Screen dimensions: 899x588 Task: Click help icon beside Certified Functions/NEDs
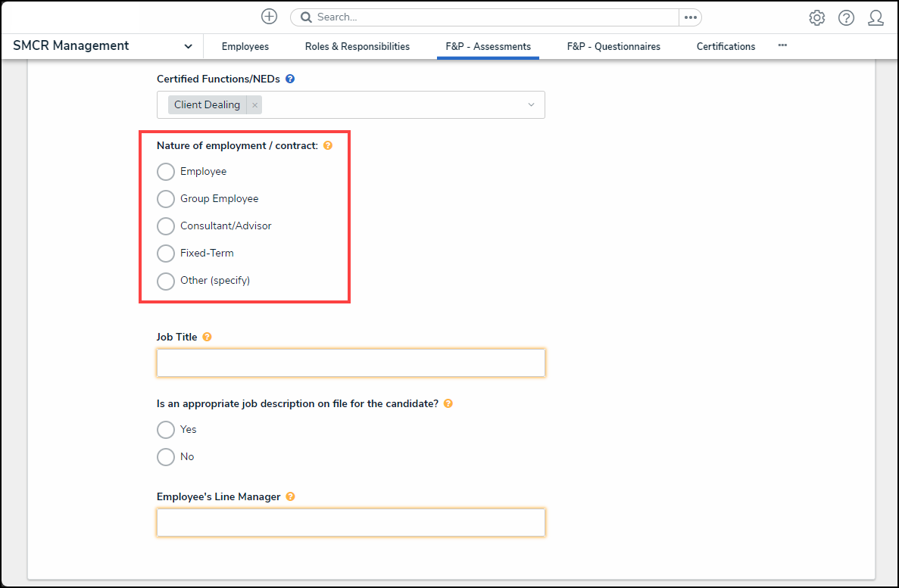point(290,79)
